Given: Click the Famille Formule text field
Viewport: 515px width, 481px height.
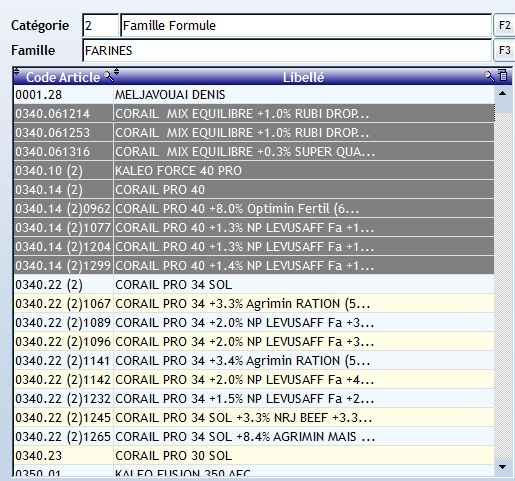Looking at the screenshot, I should pyautogui.click(x=306, y=25).
